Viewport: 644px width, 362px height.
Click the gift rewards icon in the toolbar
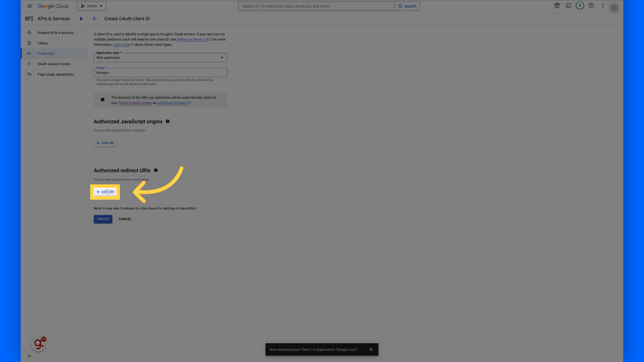[x=557, y=6]
